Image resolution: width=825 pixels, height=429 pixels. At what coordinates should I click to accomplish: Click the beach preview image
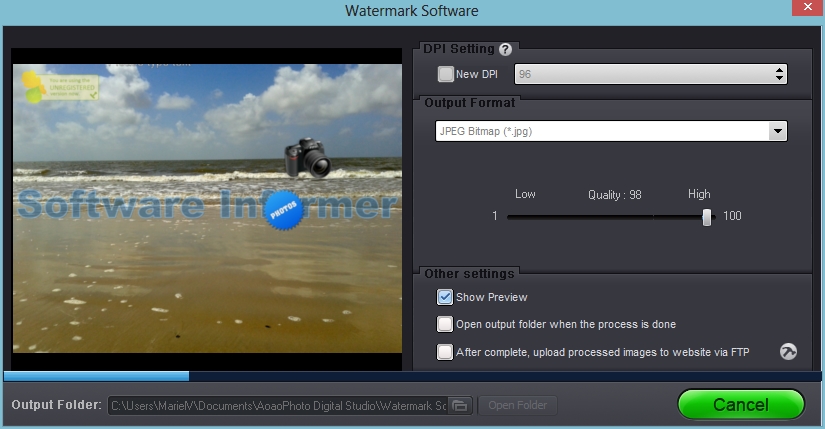(x=207, y=208)
